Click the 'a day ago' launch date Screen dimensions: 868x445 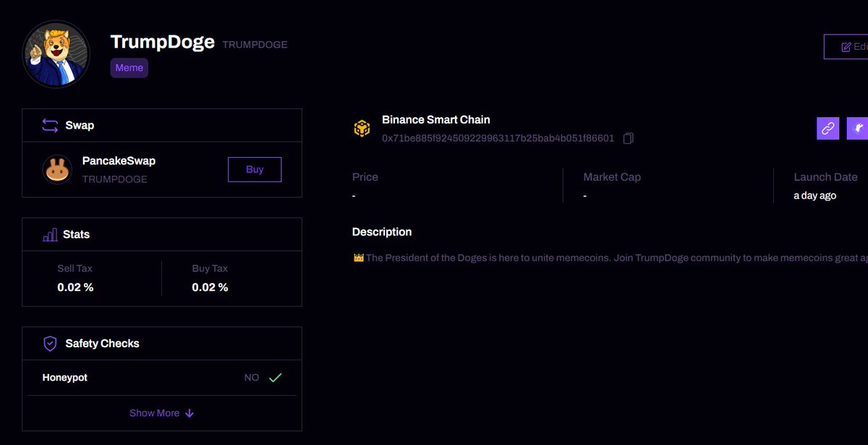(x=814, y=195)
